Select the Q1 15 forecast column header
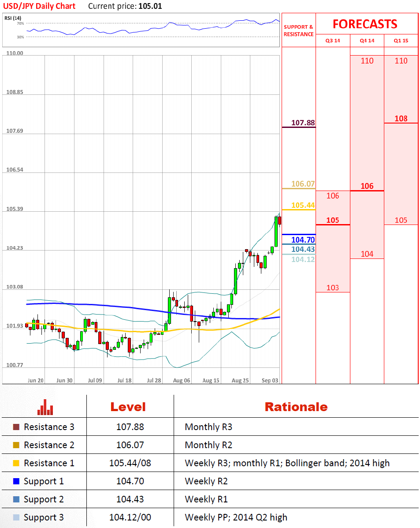Viewport: 420px width, 528px height. [401, 41]
